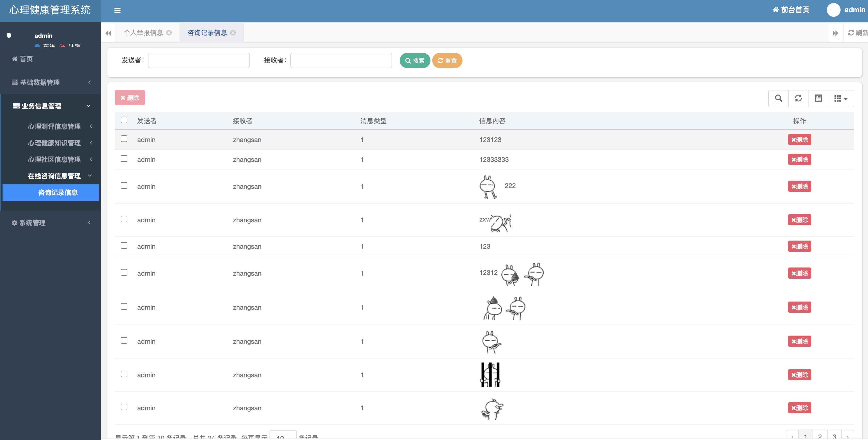The image size is (868, 440).
Task: Delete the row with content 12312
Action: click(x=799, y=273)
